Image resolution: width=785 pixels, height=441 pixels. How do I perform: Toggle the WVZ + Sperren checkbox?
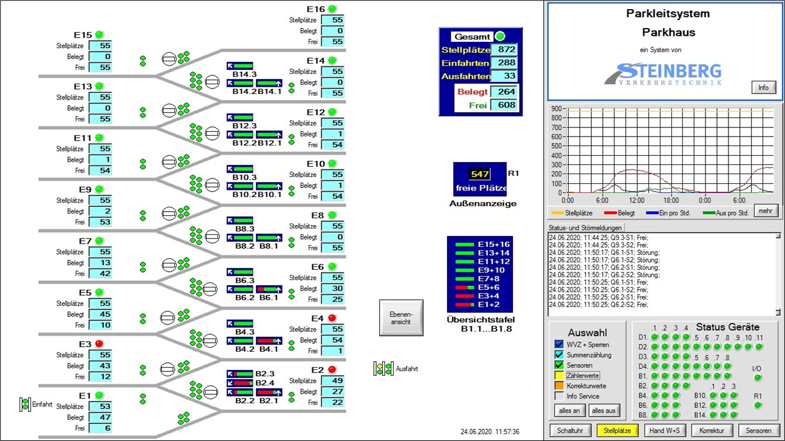[559, 344]
